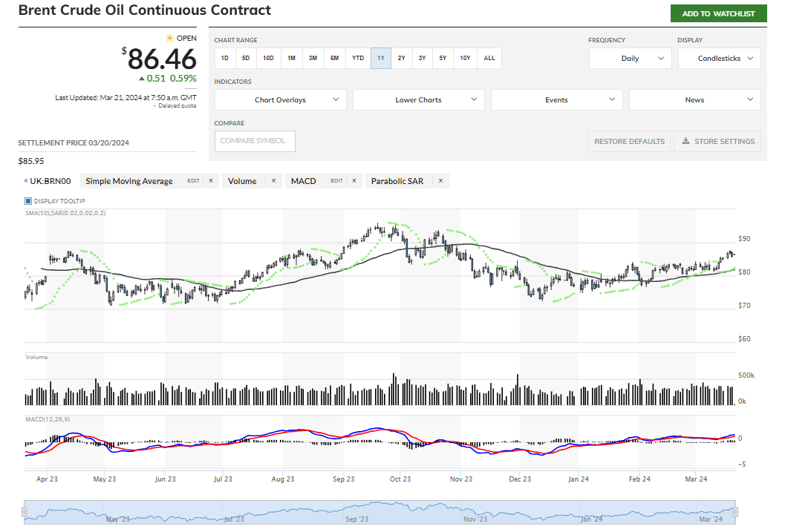Click the sun icon beside OPEN

pos(170,38)
